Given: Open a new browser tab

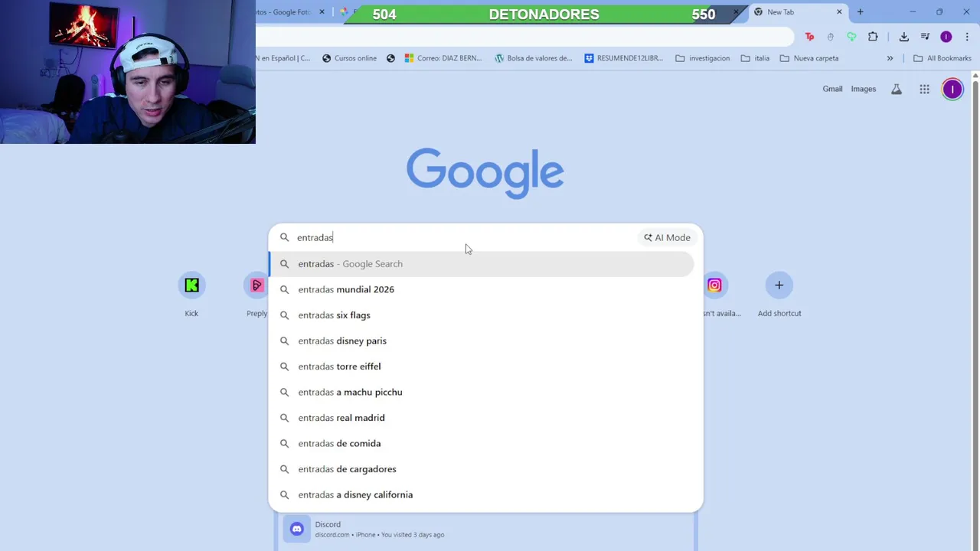Looking at the screenshot, I should click(x=860, y=12).
